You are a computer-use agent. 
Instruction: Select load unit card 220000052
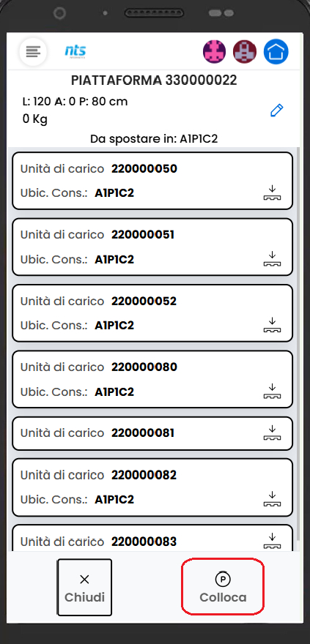tap(152, 313)
